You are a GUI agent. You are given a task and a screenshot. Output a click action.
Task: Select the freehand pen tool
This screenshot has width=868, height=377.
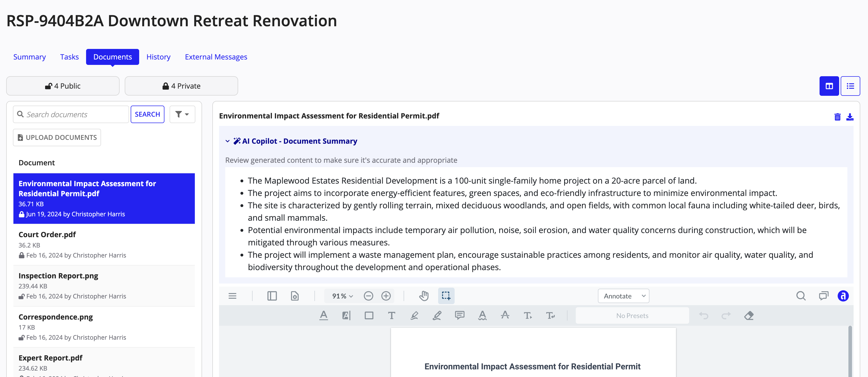pyautogui.click(x=437, y=315)
